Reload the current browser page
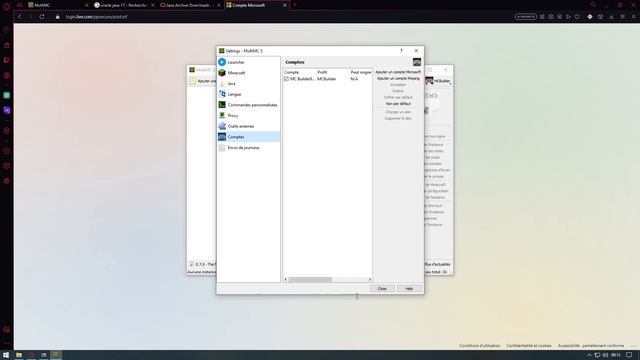The height and width of the screenshot is (360, 640). click(42, 17)
